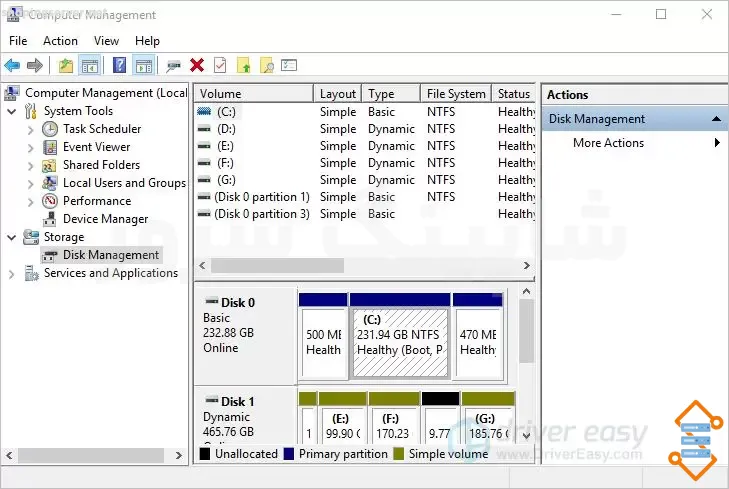Collapse the Storage tree node

point(12,238)
